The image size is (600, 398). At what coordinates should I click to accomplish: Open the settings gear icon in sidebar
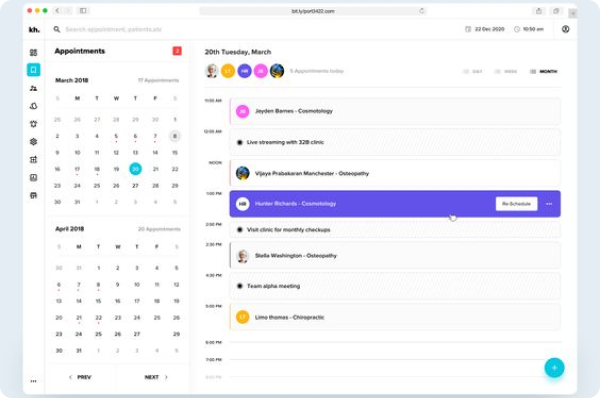click(34, 142)
